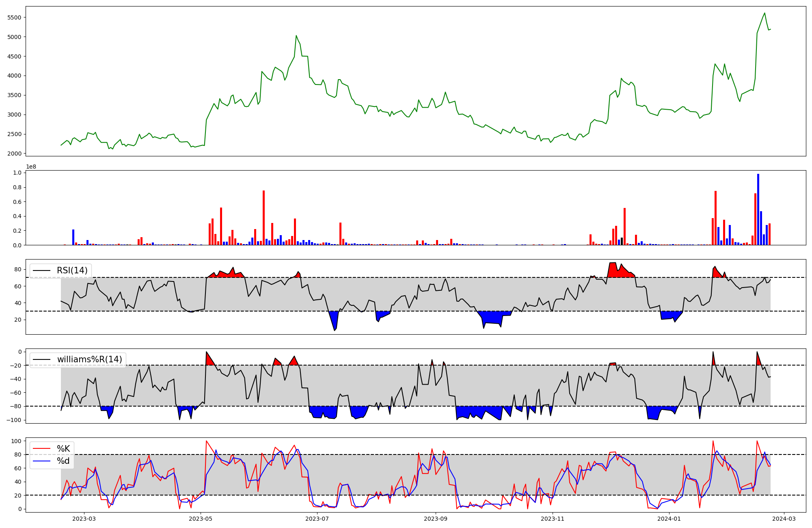Click the 2000 price axis tick label
This screenshot has height=528, width=812.
coord(14,154)
